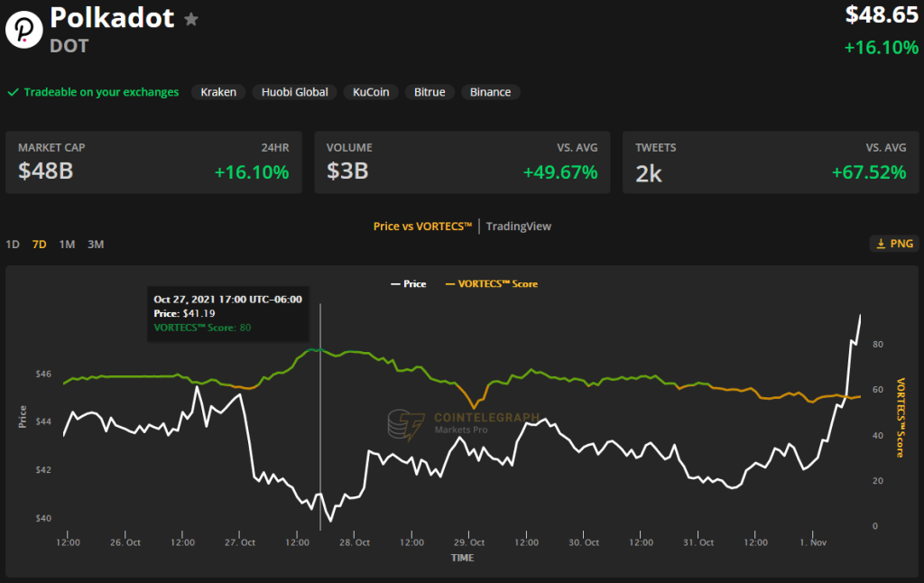924x583 pixels.
Task: Click the Market Cap stat card
Action: (153, 162)
